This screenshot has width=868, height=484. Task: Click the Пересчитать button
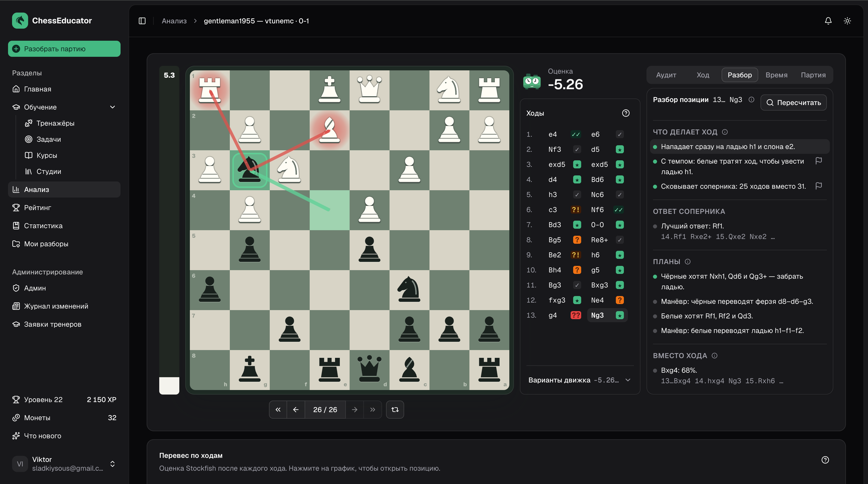click(x=793, y=103)
